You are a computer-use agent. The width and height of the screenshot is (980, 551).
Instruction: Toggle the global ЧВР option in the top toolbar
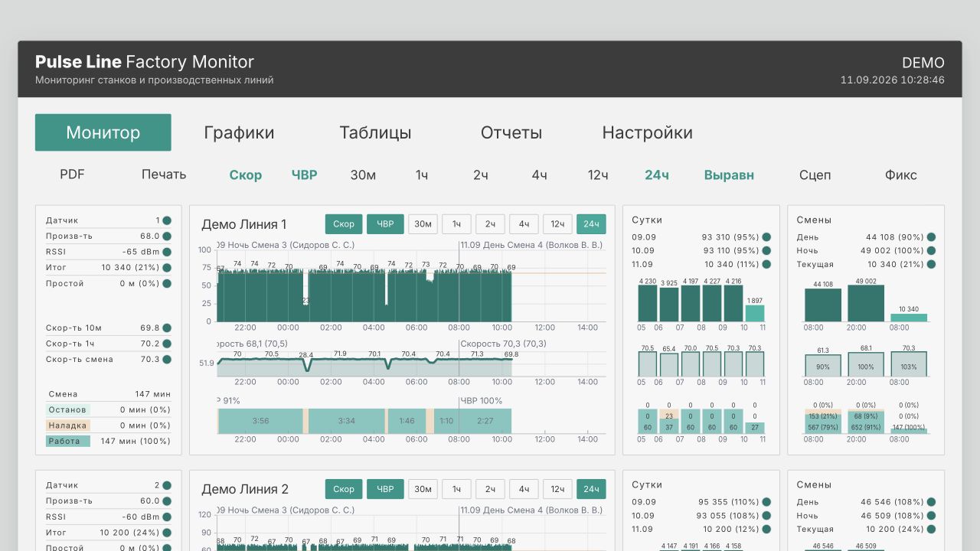tap(305, 175)
